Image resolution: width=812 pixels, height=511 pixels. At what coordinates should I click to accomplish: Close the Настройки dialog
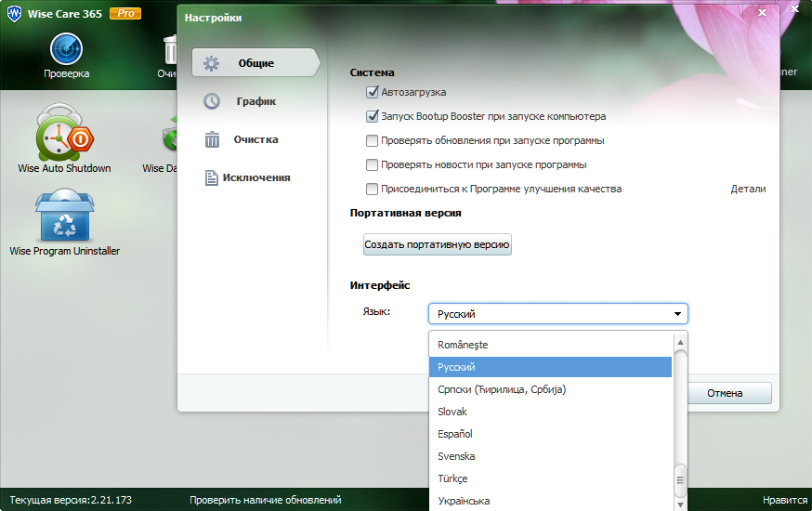pos(762,12)
